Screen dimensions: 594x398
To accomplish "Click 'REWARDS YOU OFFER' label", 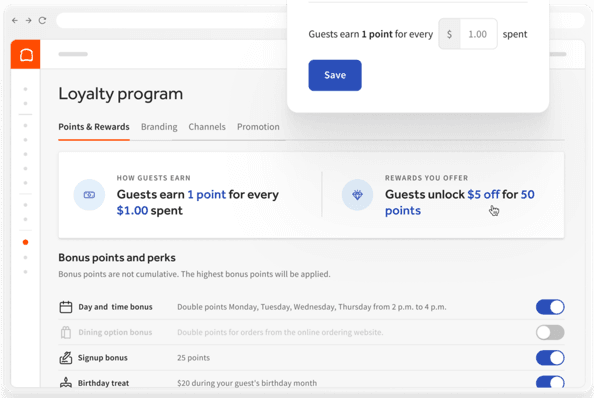I will (427, 178).
